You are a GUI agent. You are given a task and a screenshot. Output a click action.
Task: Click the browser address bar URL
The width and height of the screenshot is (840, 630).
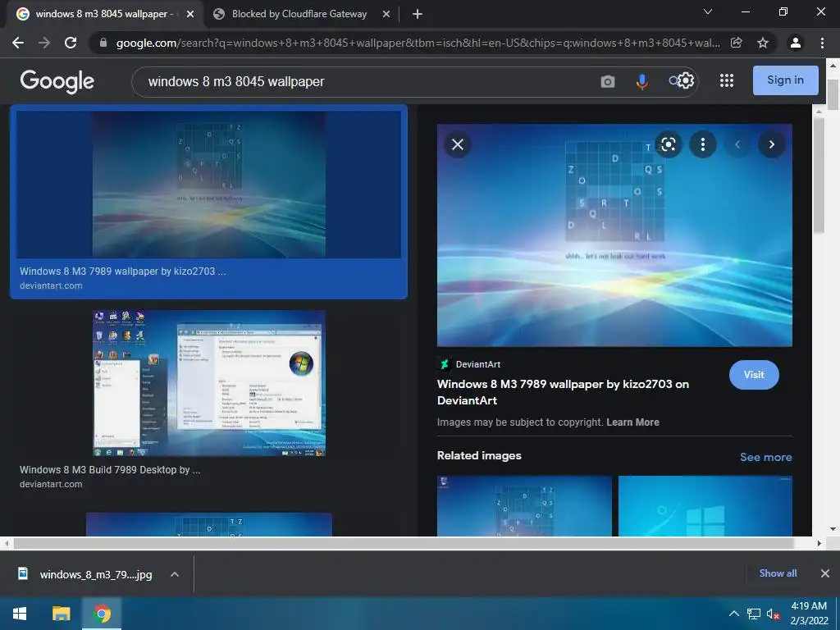418,43
